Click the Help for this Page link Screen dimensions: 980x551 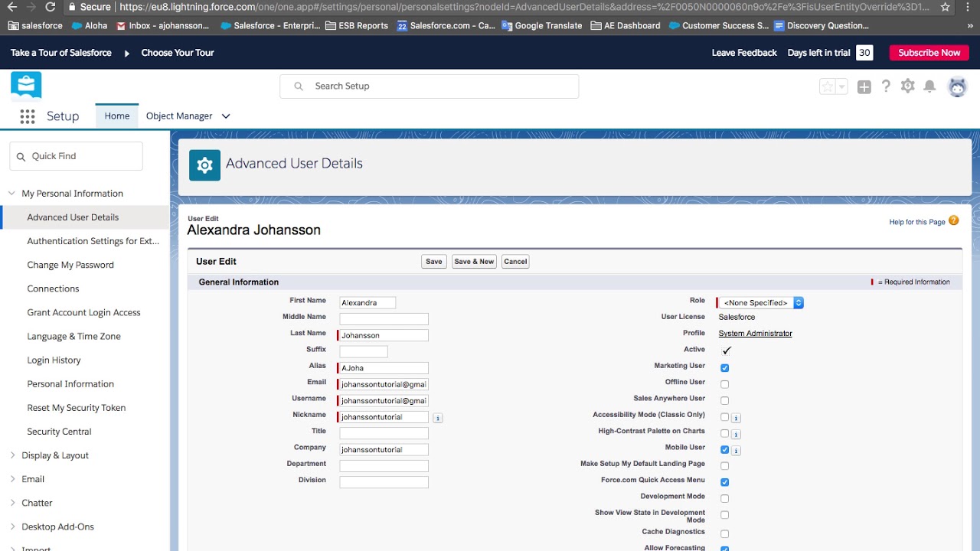[x=917, y=222]
